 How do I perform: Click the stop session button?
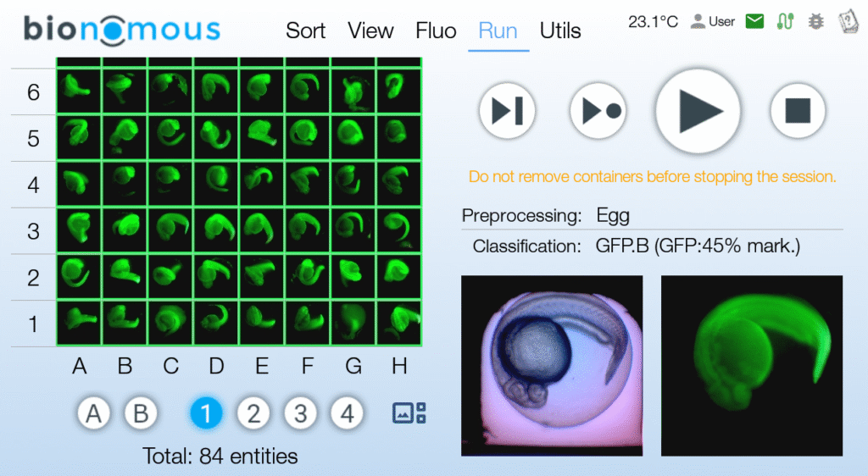[798, 110]
